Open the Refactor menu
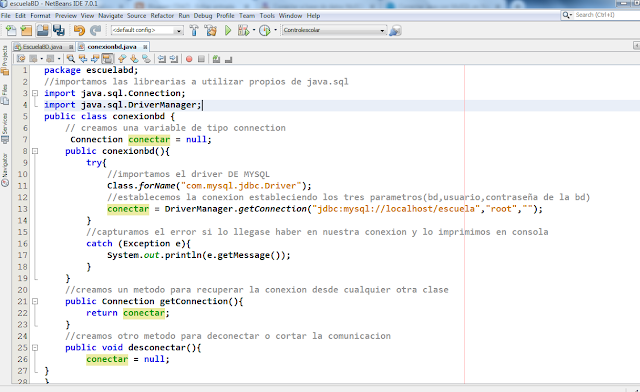640x392 pixels. click(162, 16)
